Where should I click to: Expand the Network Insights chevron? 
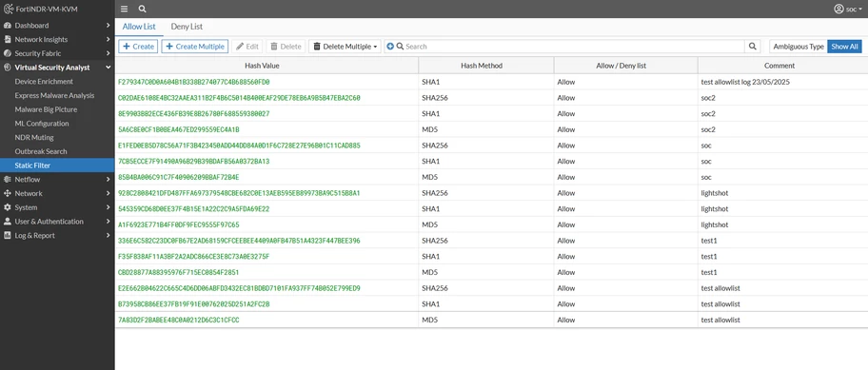click(x=108, y=39)
